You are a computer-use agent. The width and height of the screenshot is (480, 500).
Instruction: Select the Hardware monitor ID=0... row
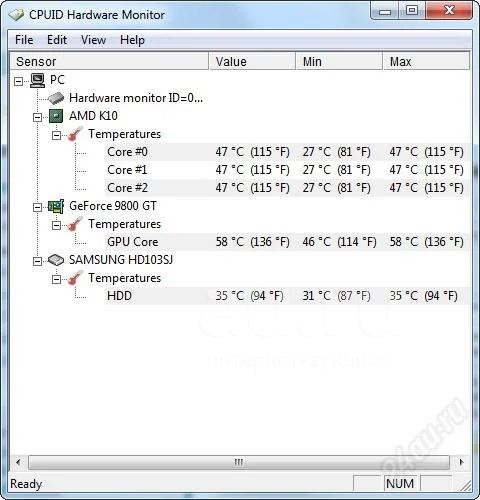[x=136, y=98]
